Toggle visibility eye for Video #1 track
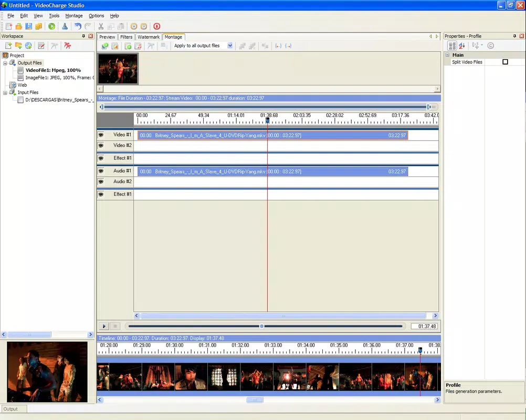This screenshot has height=420, width=526. click(x=101, y=134)
